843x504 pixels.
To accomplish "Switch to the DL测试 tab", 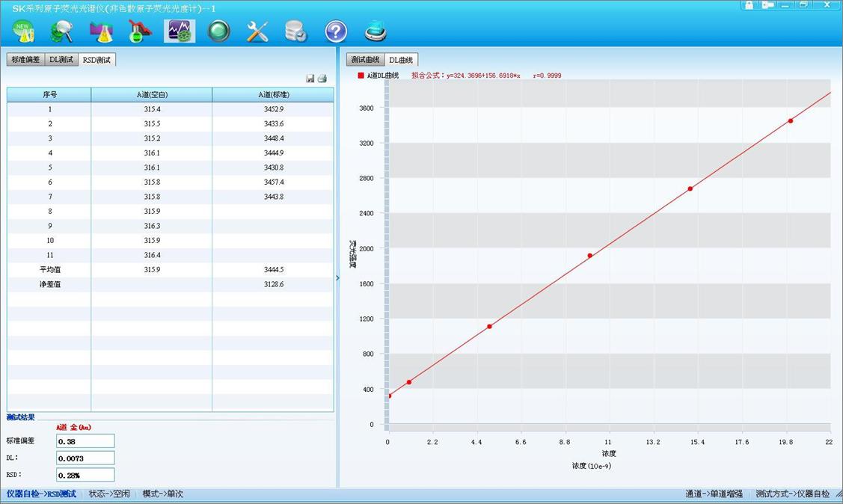I will [61, 60].
